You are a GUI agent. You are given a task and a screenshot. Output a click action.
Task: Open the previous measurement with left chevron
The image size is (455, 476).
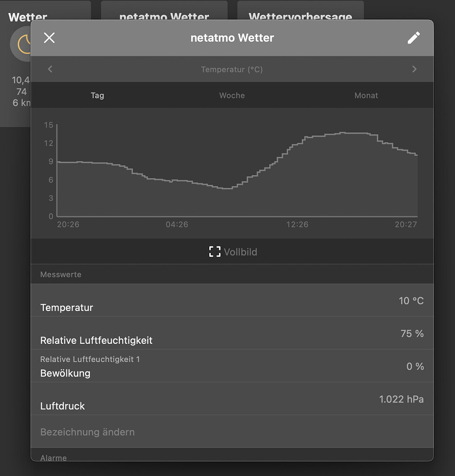(x=50, y=69)
